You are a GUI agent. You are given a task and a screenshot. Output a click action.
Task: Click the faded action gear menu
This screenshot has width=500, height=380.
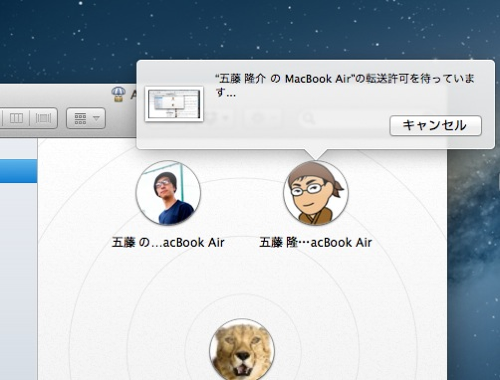click(x=263, y=118)
